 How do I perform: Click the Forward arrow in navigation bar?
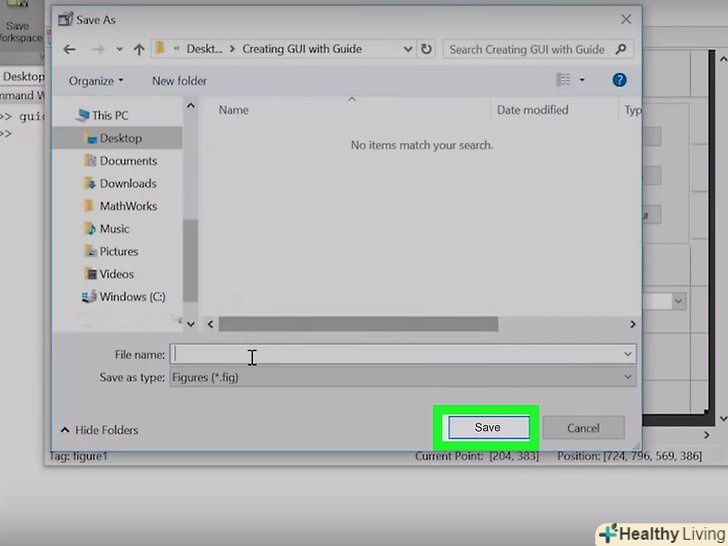98,49
